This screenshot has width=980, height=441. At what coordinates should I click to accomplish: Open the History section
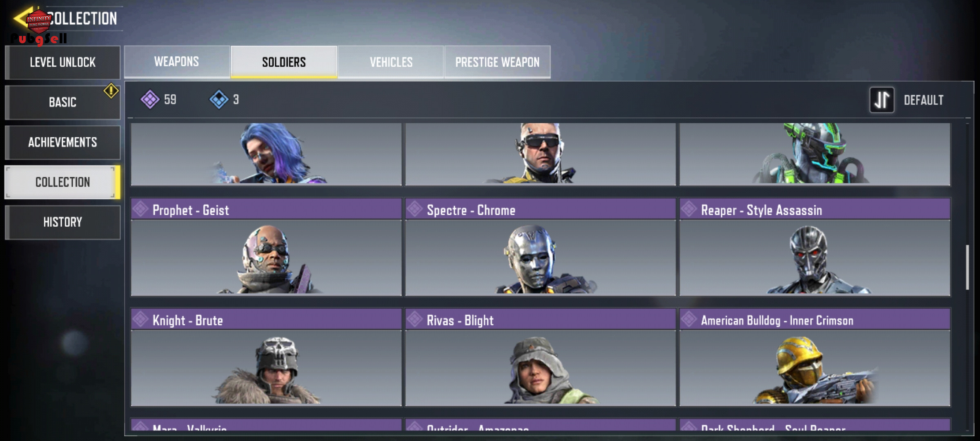(62, 222)
